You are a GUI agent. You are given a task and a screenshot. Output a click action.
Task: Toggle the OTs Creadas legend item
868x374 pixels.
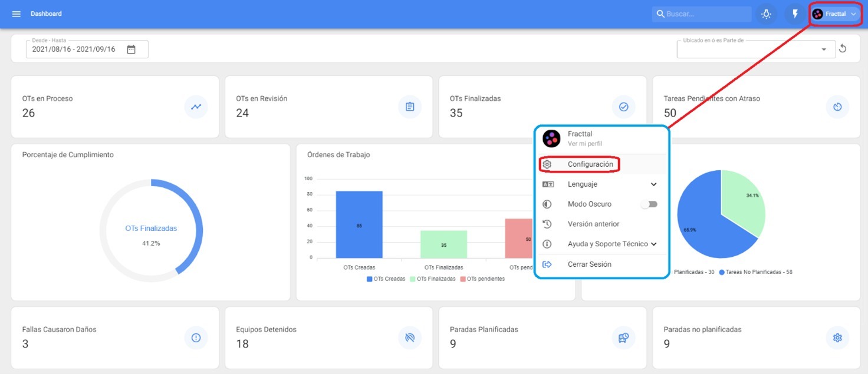(386, 279)
